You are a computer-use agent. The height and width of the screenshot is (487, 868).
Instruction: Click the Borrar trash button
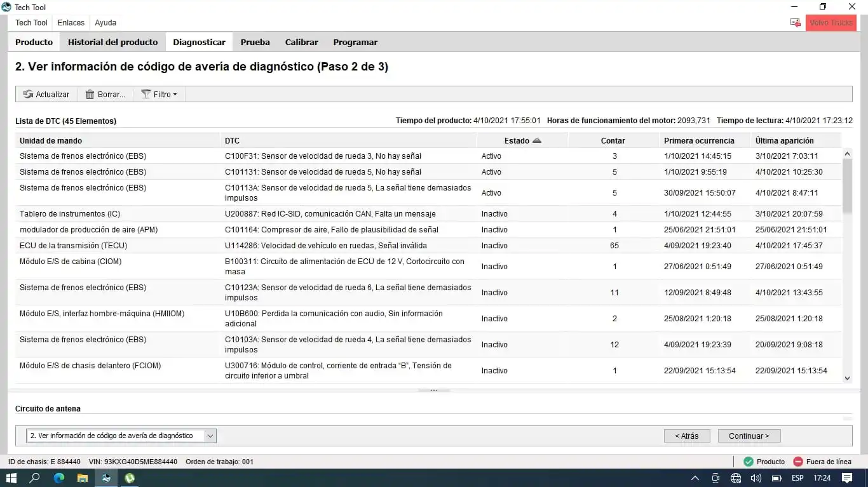[105, 94]
